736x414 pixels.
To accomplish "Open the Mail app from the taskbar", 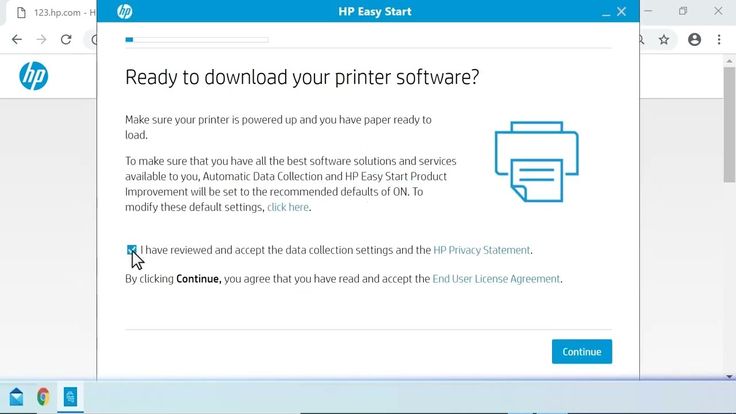I will [x=16, y=397].
